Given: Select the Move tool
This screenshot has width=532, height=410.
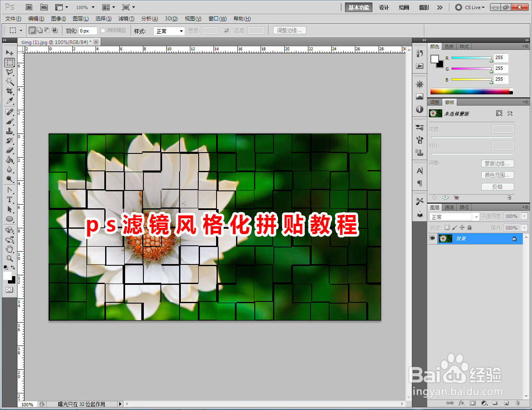Looking at the screenshot, I should 10,52.
